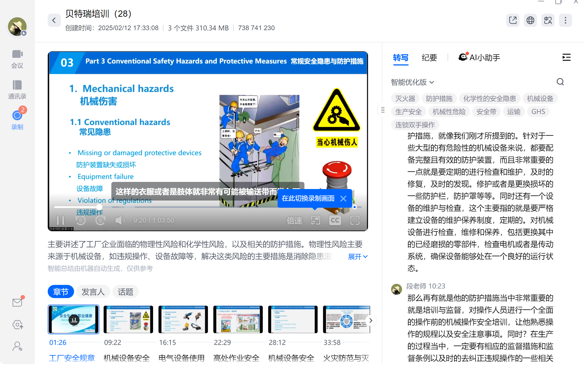
Task: Mute the video volume
Action: (120, 220)
